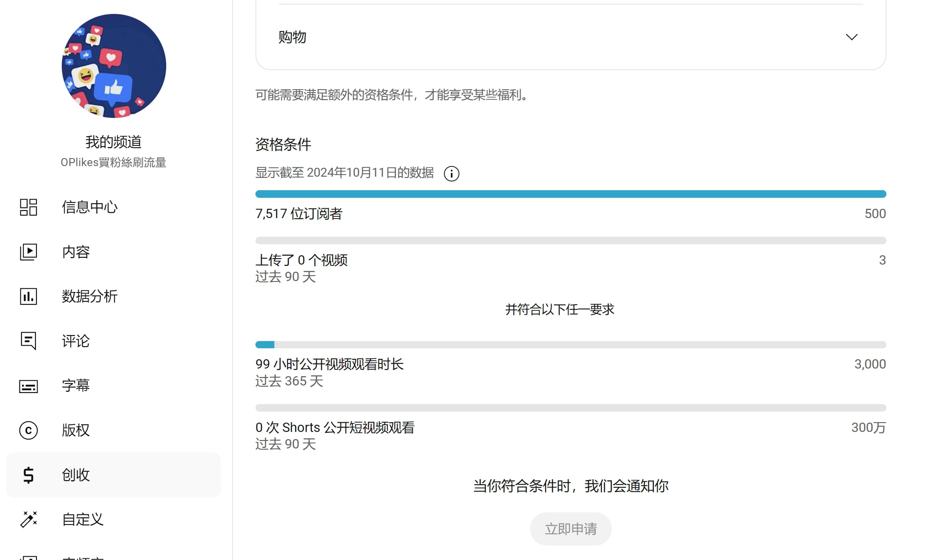This screenshot has width=941, height=560.
Task: Click the magic wand customization icon
Action: pos(28,519)
